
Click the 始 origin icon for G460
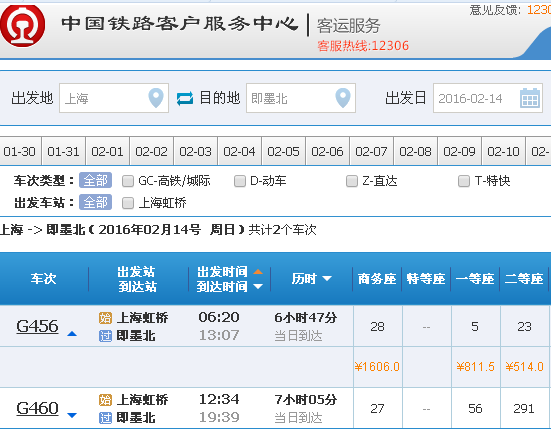pyautogui.click(x=105, y=400)
